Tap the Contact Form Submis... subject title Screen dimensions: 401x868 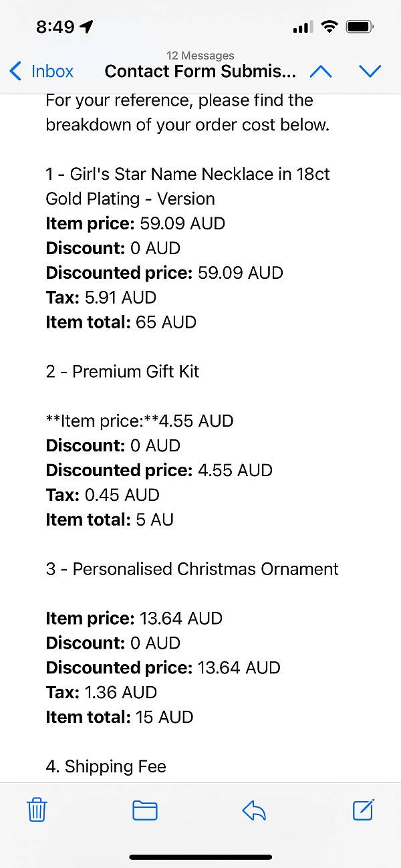coord(200,71)
